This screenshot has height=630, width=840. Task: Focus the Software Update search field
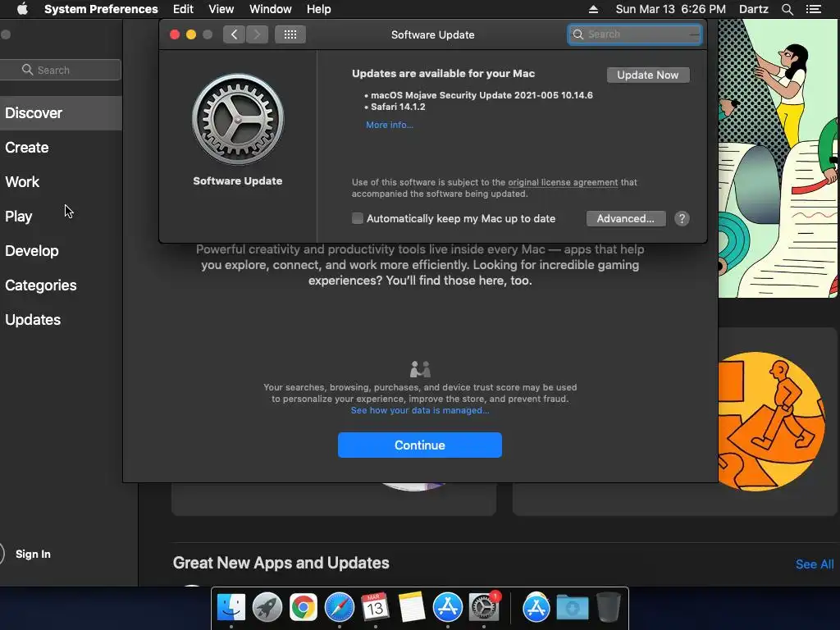(x=635, y=34)
